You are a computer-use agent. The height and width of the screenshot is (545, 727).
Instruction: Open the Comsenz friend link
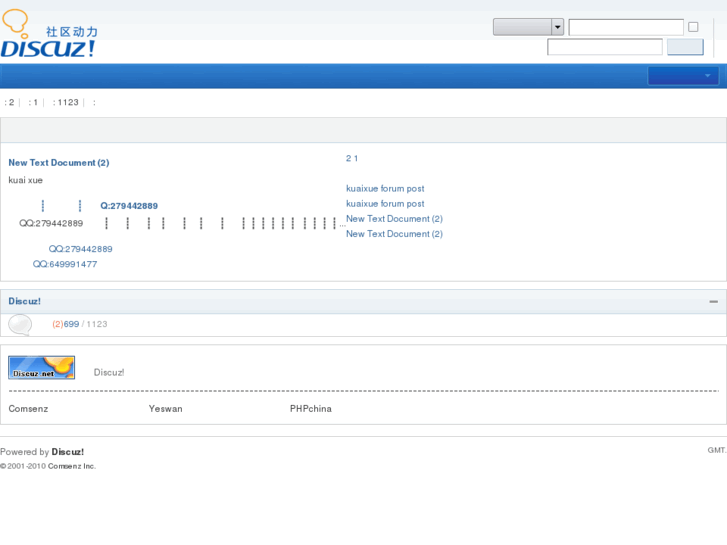click(x=28, y=409)
